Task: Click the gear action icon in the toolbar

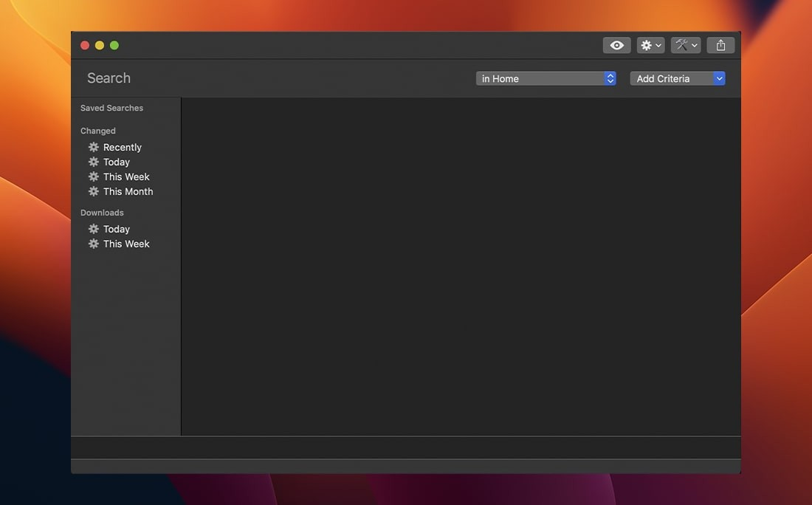Action: pyautogui.click(x=646, y=45)
